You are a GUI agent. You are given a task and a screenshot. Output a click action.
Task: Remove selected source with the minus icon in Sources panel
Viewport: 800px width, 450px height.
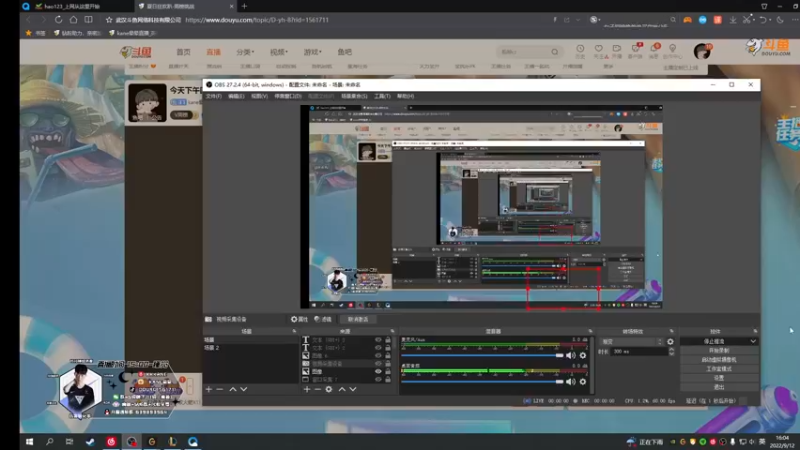(317, 389)
